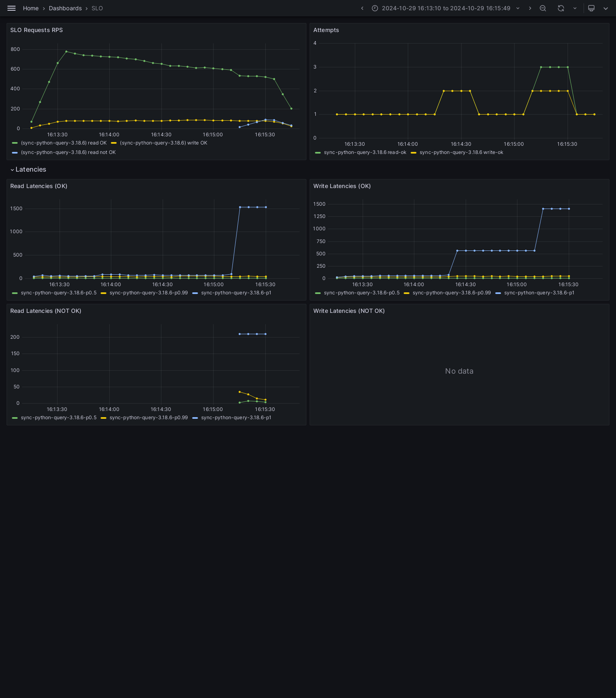Click green swatch for read-ok in Attempts
Screen dimensions: 616x698
318,152
